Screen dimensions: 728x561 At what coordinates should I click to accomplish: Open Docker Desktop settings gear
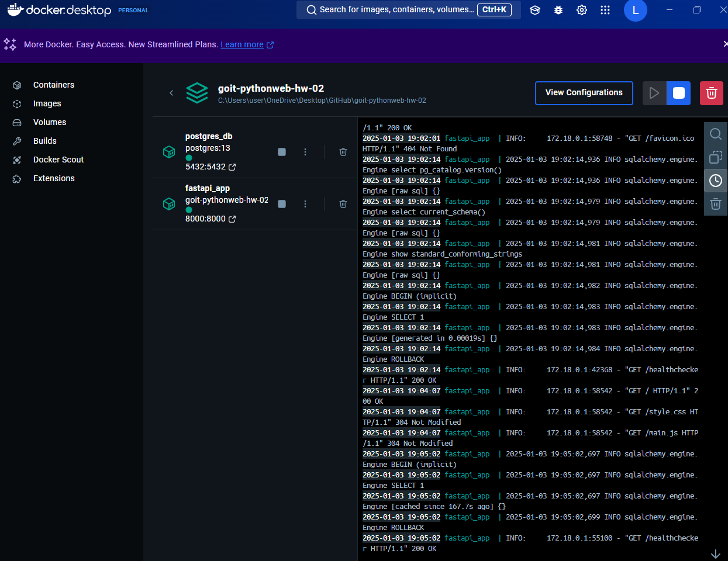click(x=582, y=10)
